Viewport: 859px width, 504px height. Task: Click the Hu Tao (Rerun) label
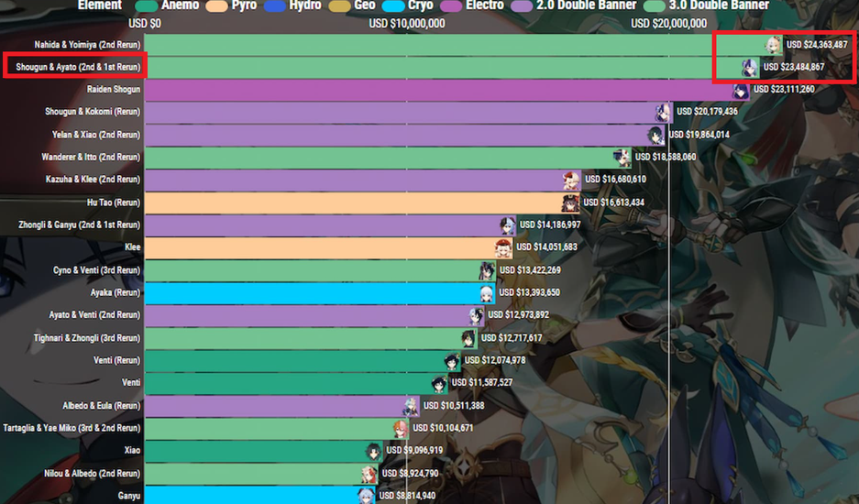114,203
